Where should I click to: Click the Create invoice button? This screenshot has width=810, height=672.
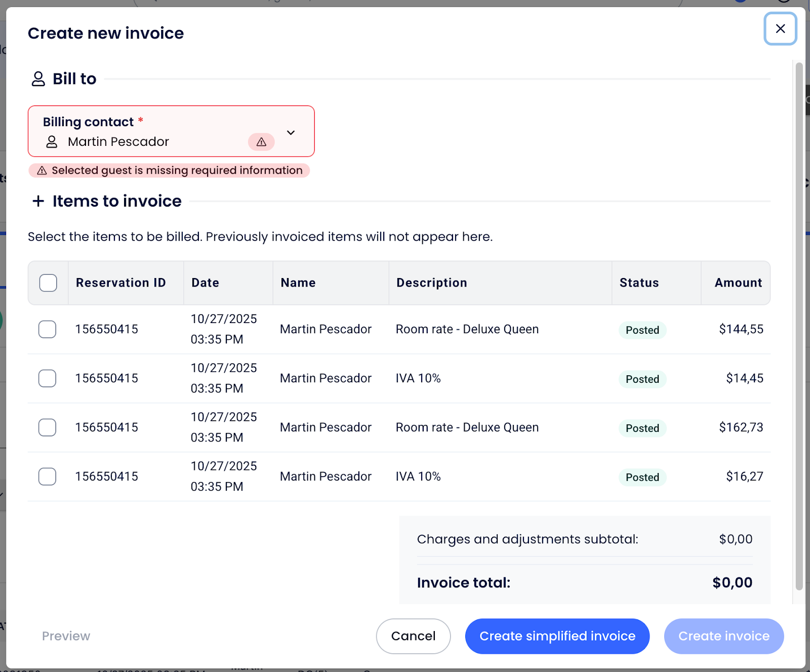(723, 636)
